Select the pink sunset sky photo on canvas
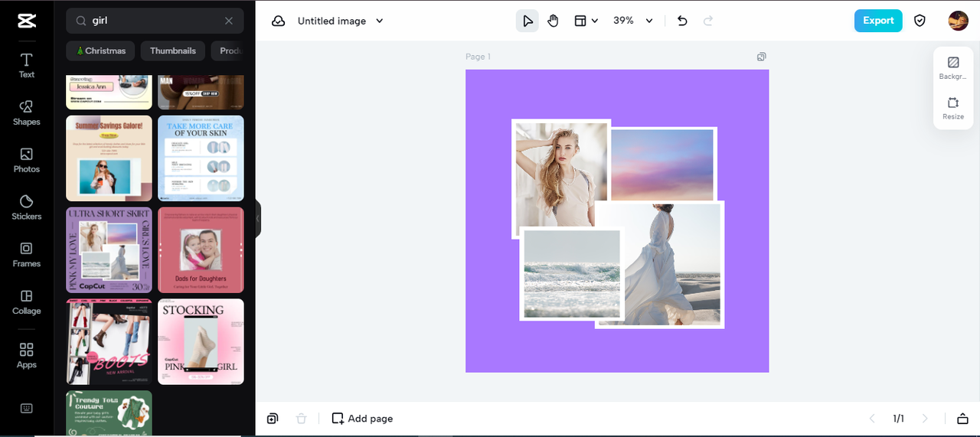The image size is (980, 437). tap(663, 164)
